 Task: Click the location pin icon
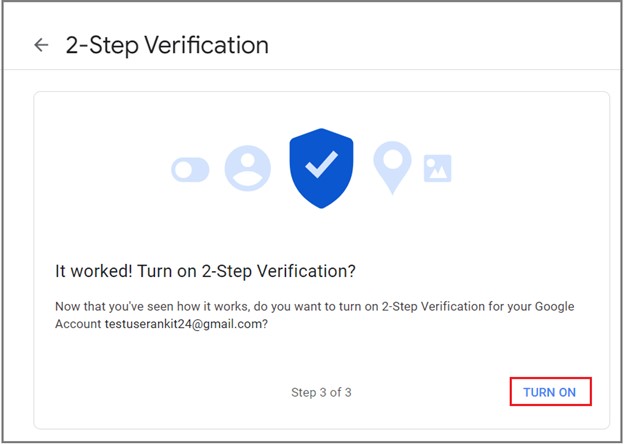pos(392,167)
